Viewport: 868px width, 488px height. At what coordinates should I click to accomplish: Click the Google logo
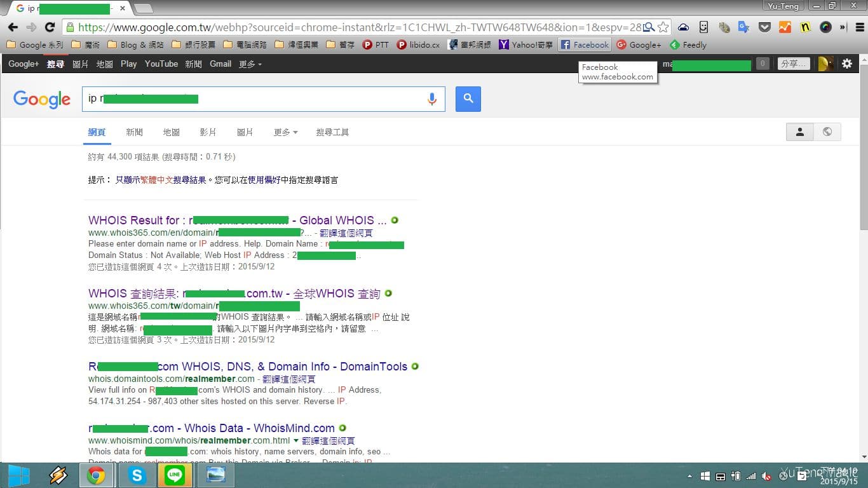tap(42, 99)
